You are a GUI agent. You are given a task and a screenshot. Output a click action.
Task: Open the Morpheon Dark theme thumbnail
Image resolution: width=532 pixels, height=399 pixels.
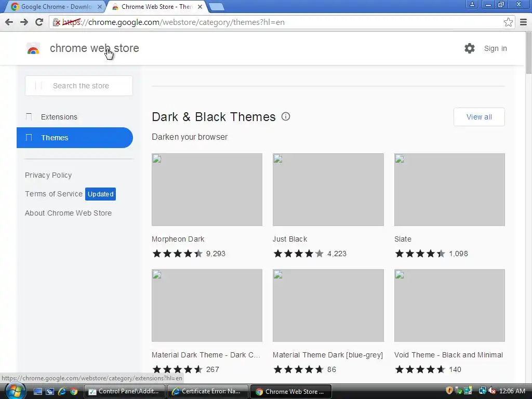click(x=207, y=190)
